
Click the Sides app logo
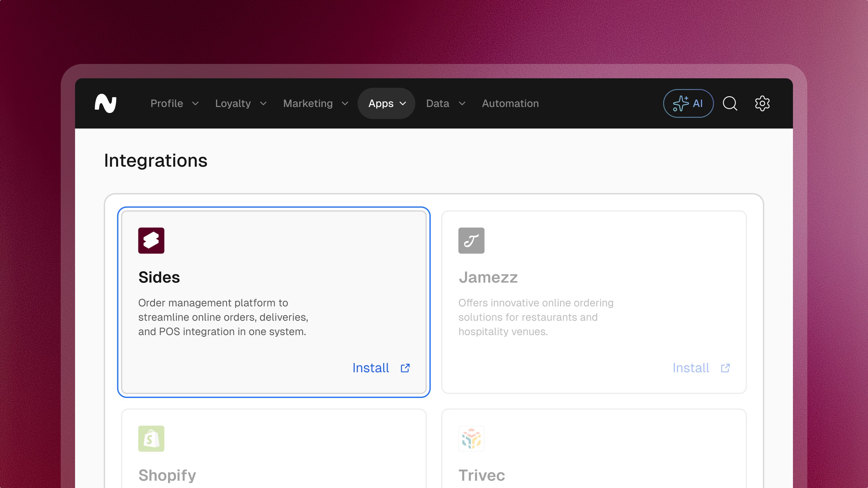(x=151, y=240)
